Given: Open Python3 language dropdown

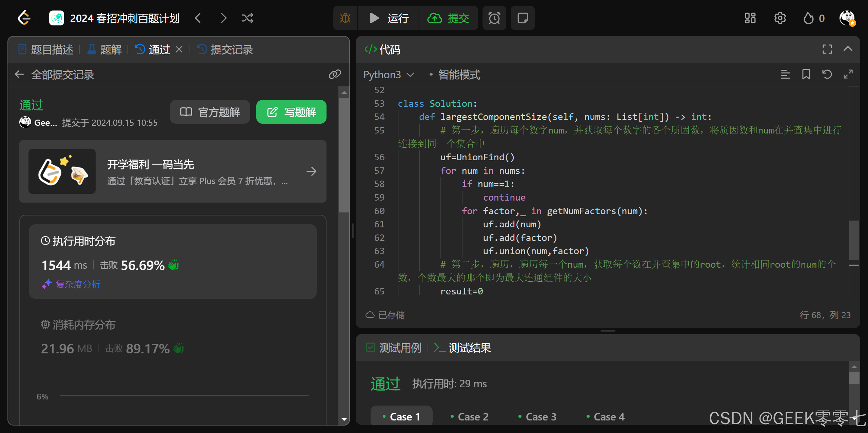Looking at the screenshot, I should (x=389, y=75).
